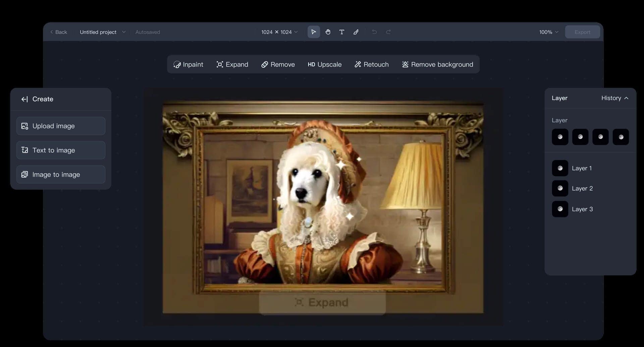Choose the Inpaint tool
644x347 pixels.
(x=188, y=64)
